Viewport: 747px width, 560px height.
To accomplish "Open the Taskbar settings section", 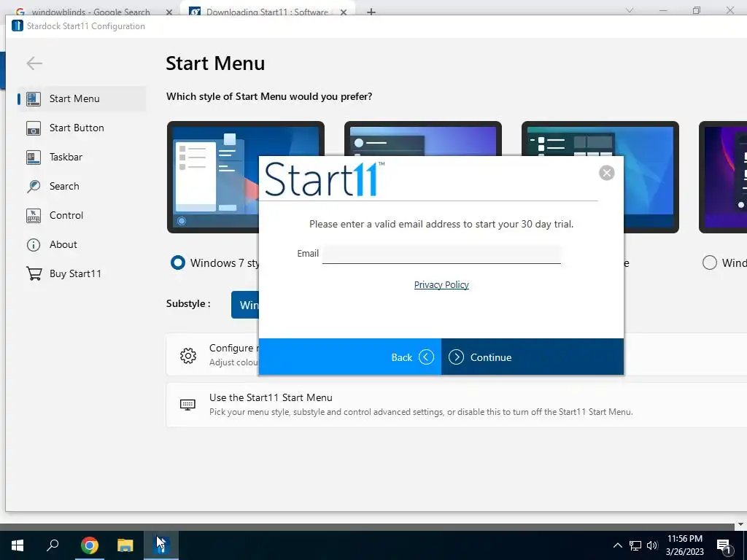I will click(x=82, y=157).
